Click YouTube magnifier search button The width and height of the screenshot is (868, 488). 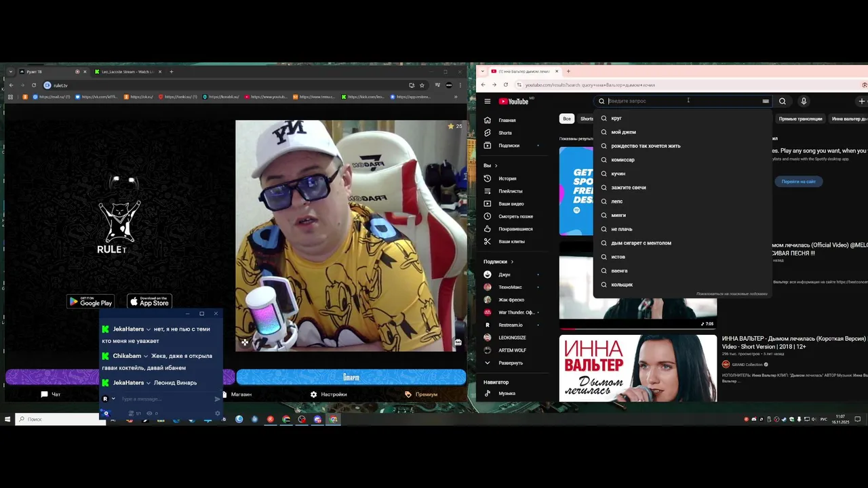pyautogui.click(x=783, y=101)
